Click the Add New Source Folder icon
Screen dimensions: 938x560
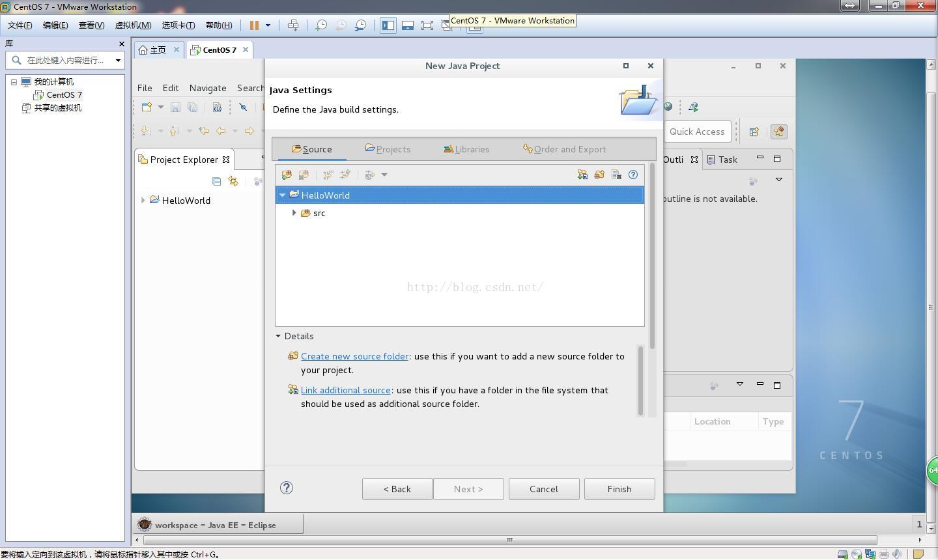pos(287,175)
